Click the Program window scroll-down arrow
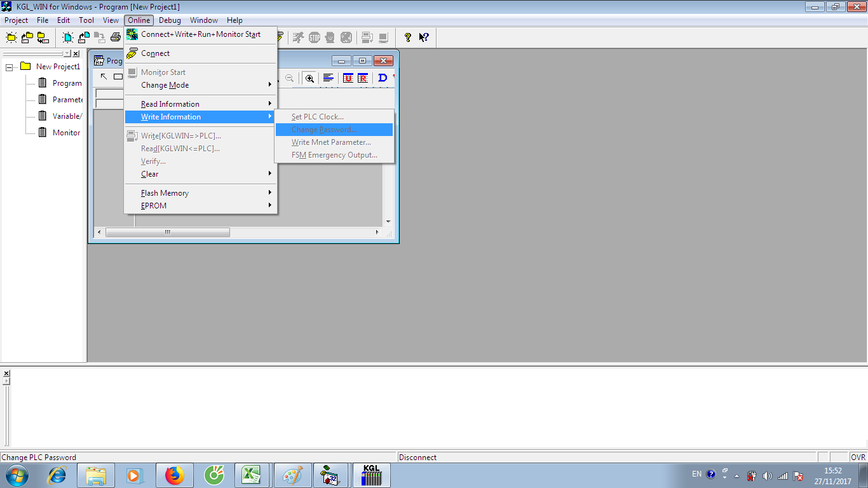The height and width of the screenshot is (488, 868). click(x=388, y=222)
